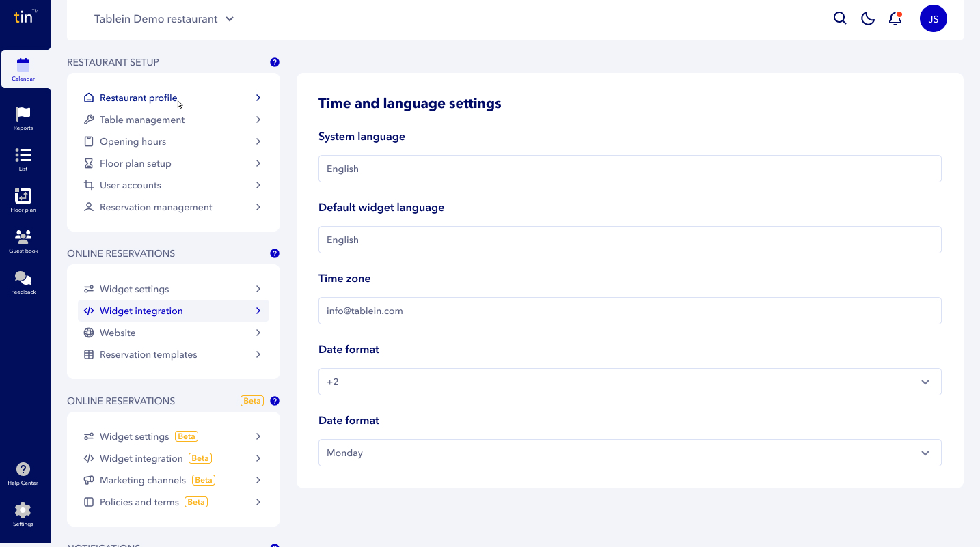
Task: Click the search magnifier icon
Action: pos(840,18)
